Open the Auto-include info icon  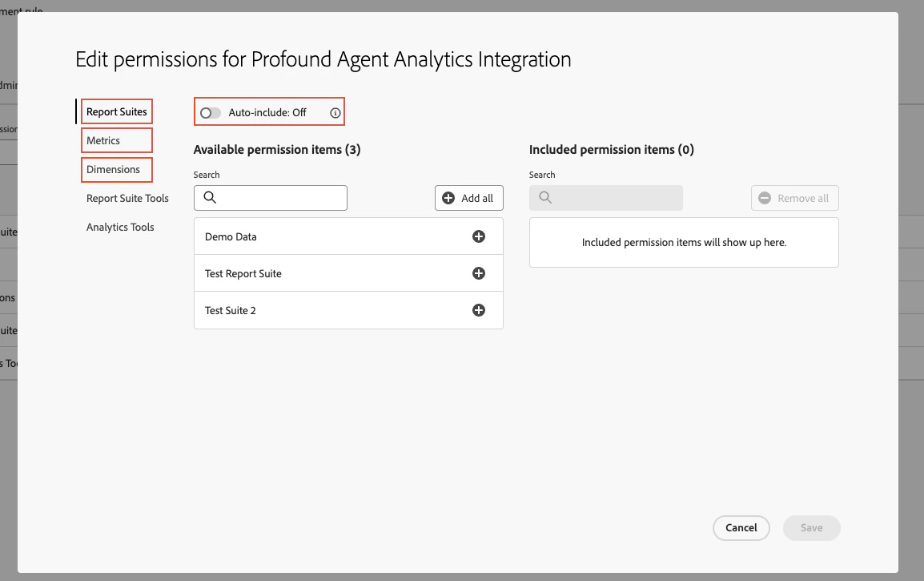click(x=335, y=113)
